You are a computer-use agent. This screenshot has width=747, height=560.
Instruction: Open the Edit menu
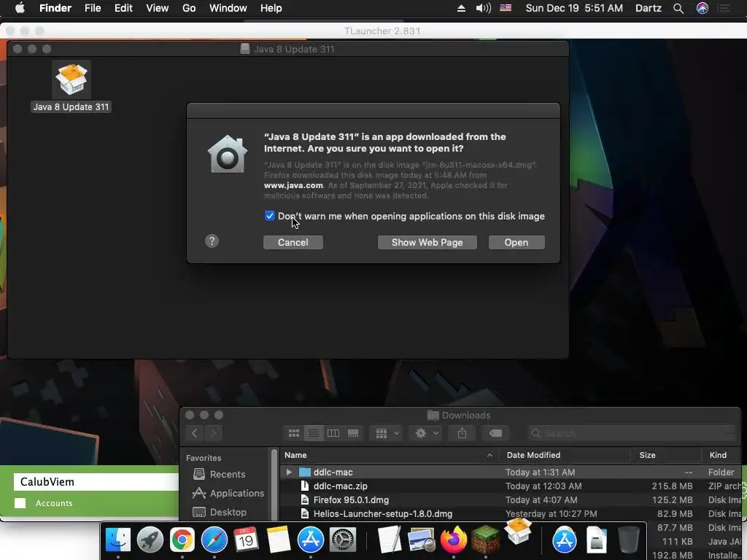coord(123,8)
